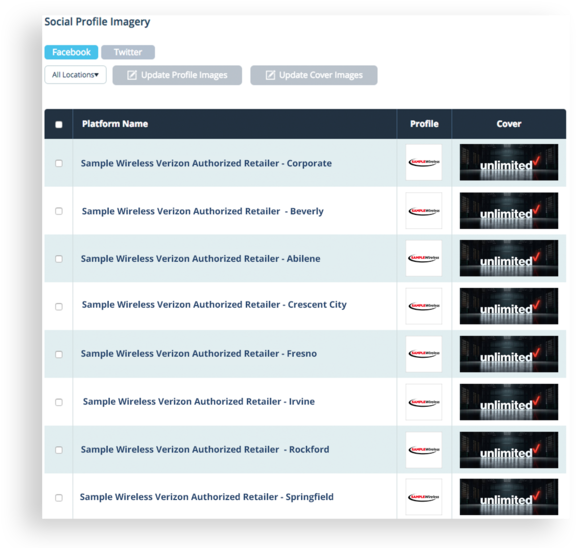Open the Corporate profile logo image
Image resolution: width=577 pixels, height=548 pixels.
point(424,162)
